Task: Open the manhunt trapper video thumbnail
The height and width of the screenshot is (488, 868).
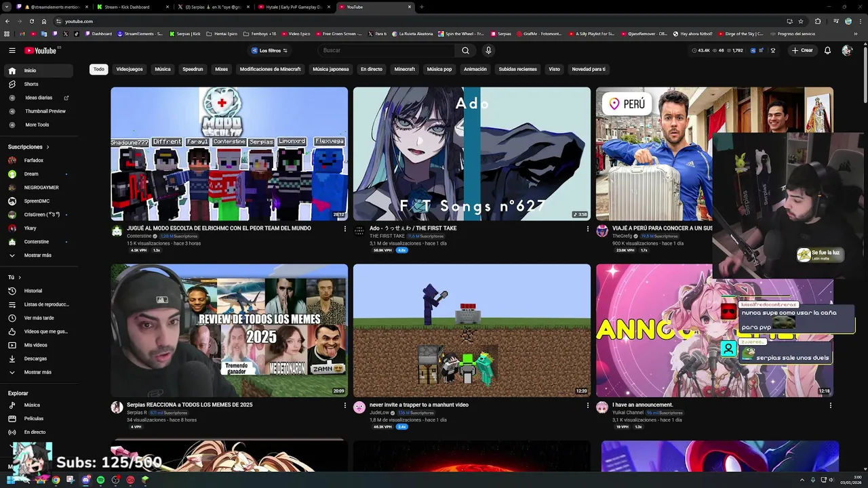Action: pyautogui.click(x=472, y=331)
